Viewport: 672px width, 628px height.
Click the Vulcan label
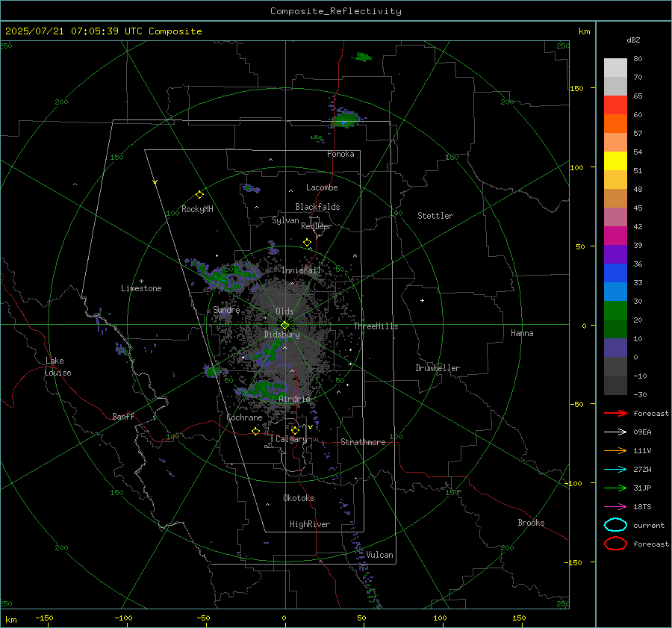click(x=379, y=555)
